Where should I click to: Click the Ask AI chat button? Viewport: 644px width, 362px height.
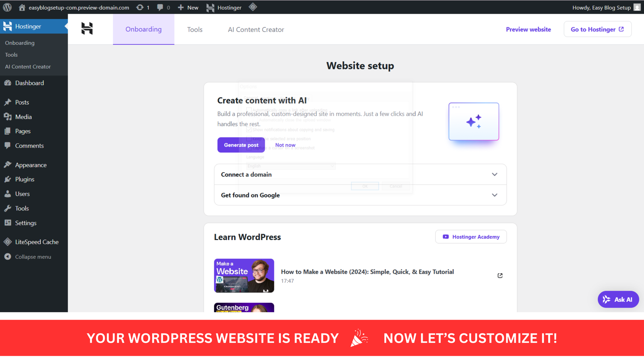coord(618,299)
